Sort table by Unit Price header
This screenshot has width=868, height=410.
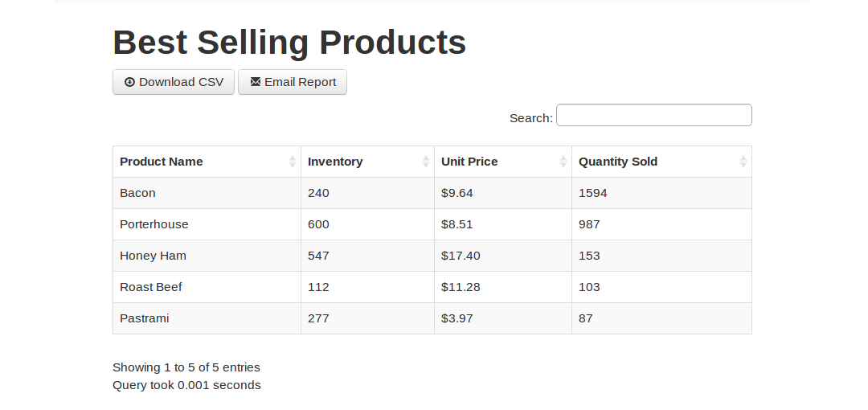pos(469,162)
